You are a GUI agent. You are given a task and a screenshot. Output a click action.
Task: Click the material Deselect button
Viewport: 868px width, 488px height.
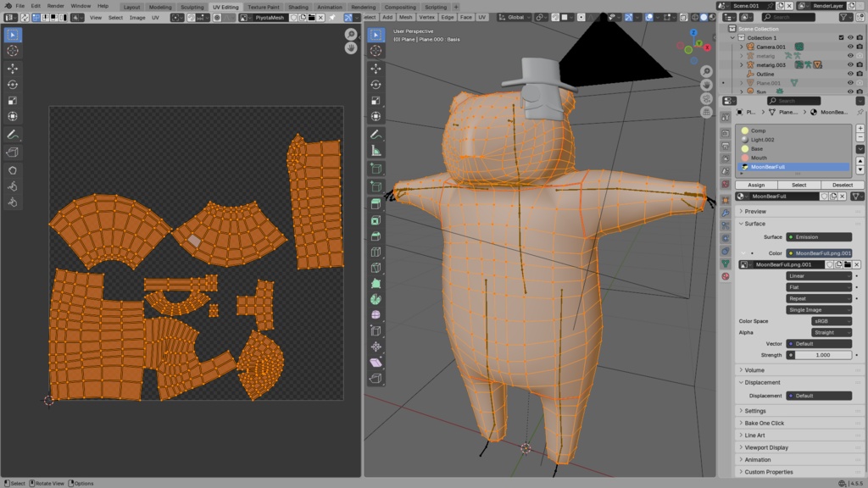[x=842, y=185]
